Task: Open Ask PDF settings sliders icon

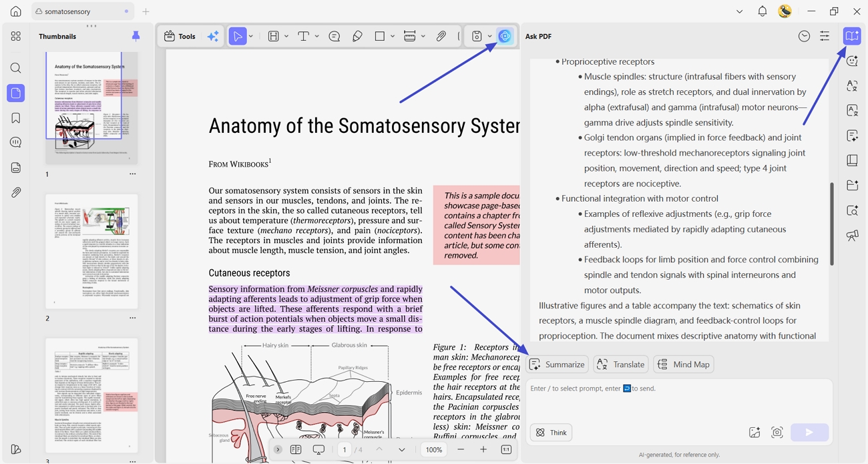Action: tap(825, 37)
